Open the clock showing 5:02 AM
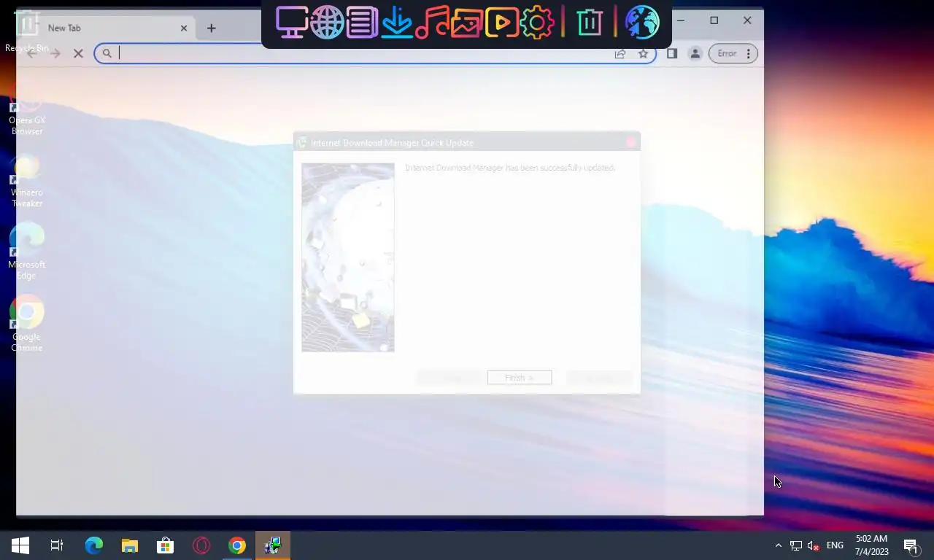 (872, 545)
